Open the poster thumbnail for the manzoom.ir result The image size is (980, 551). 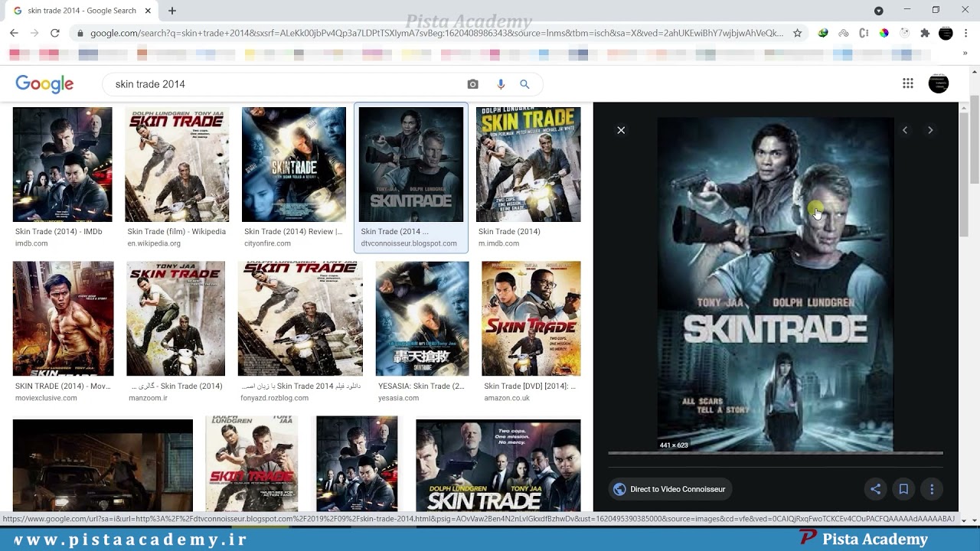[176, 319]
